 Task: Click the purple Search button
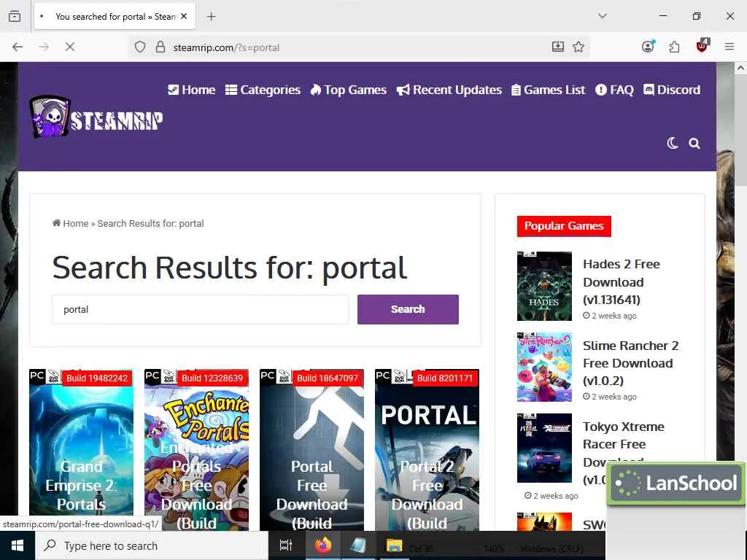click(x=408, y=309)
